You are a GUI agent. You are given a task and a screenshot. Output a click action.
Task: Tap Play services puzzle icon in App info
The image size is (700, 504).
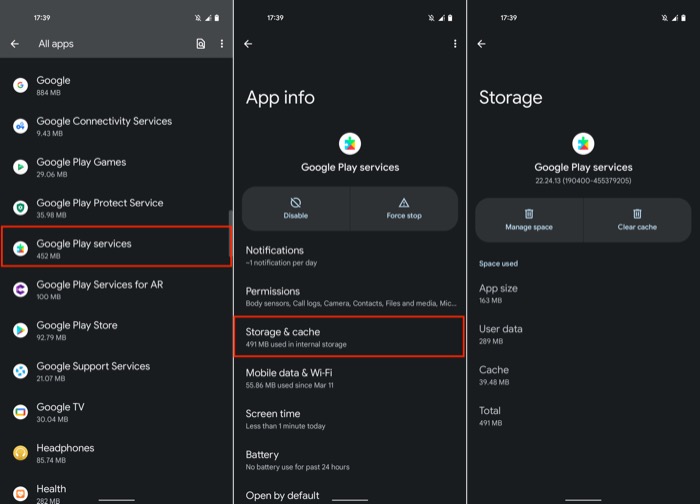[350, 144]
